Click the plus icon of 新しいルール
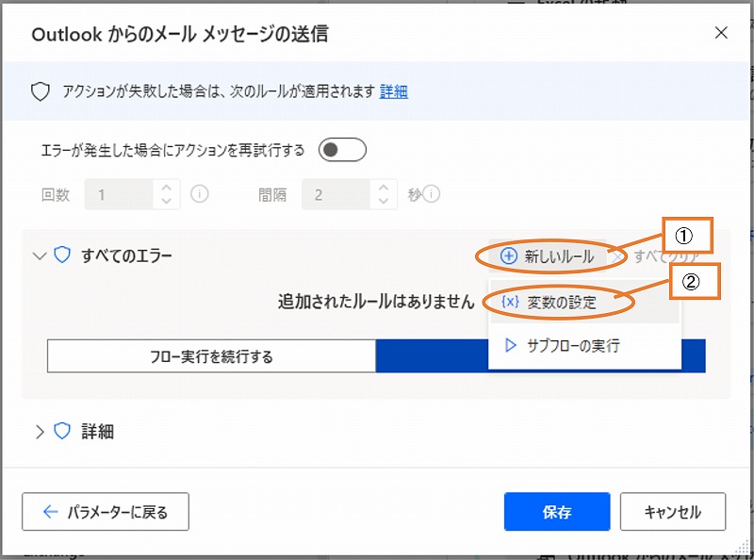Screen dimensions: 754x560 click(x=509, y=255)
